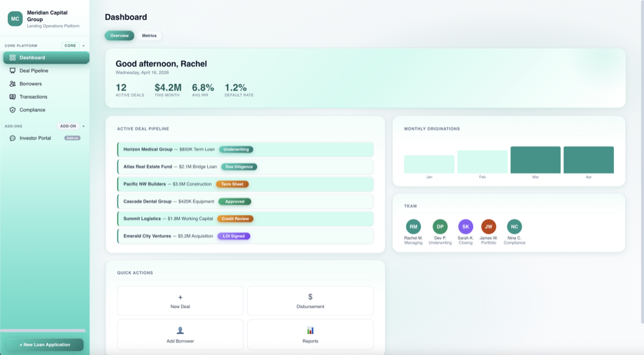The width and height of the screenshot is (644, 355).
Task: Open the Cascade Dental Group deal
Action: pyautogui.click(x=246, y=202)
